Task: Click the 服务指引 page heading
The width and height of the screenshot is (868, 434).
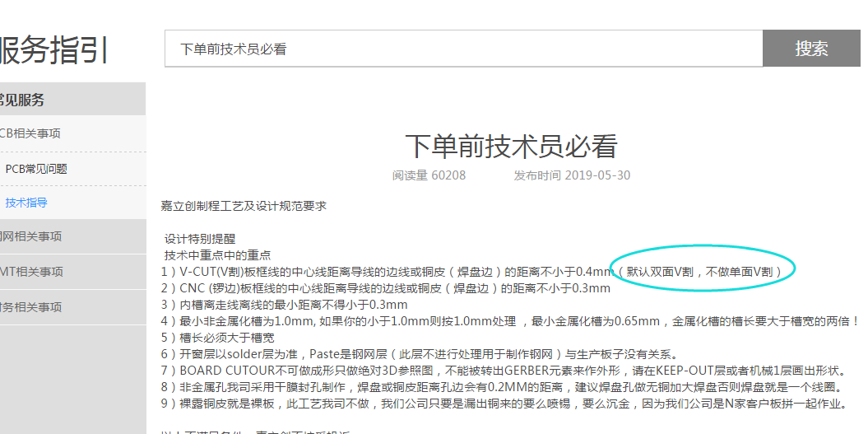Action: pyautogui.click(x=53, y=49)
